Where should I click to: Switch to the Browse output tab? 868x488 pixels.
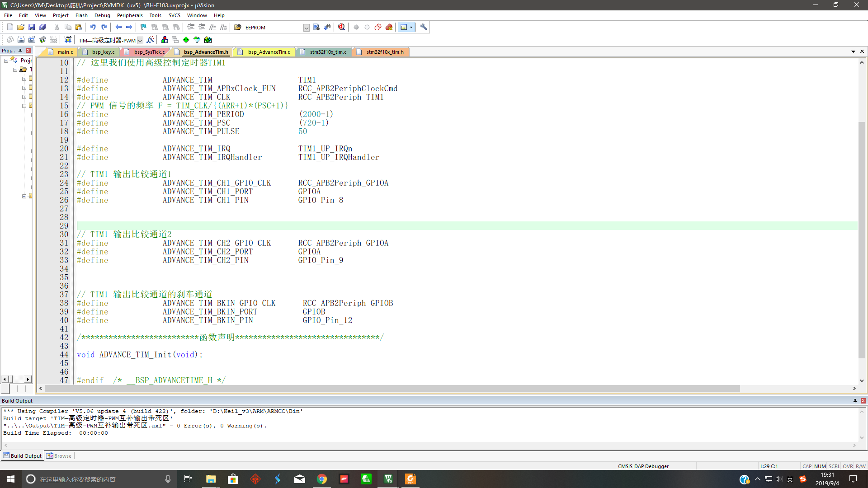pyautogui.click(x=59, y=456)
